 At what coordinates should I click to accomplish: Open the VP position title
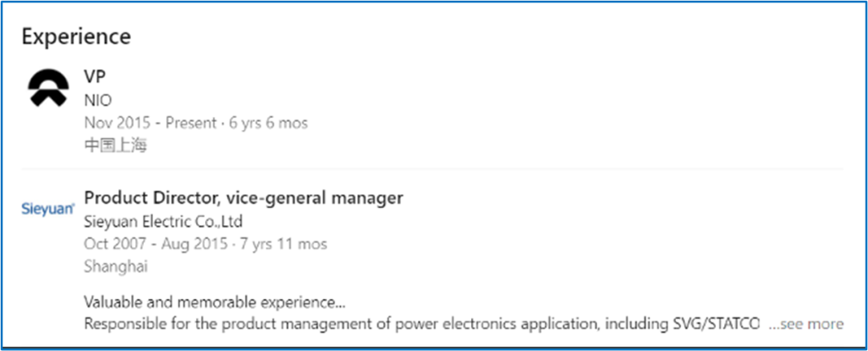[96, 77]
